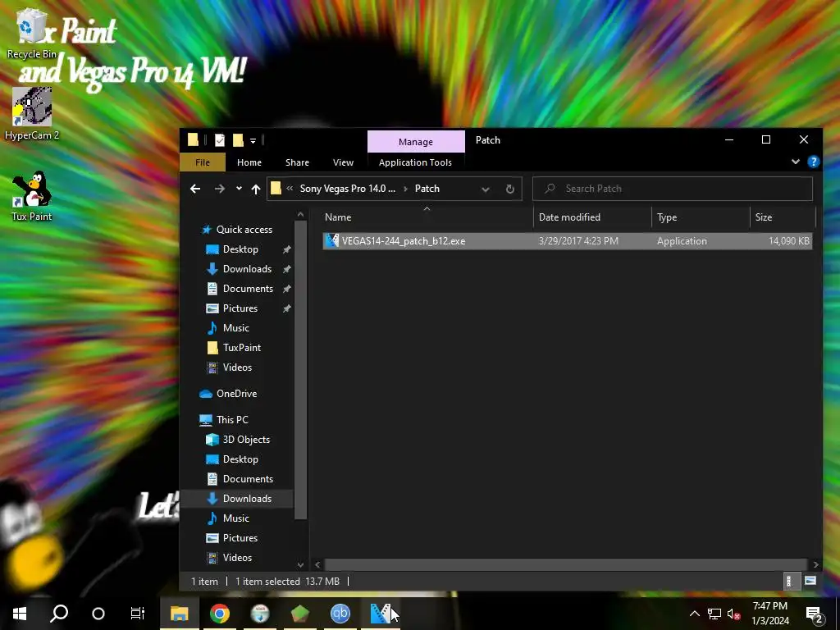Open Videos under Quick access

pyautogui.click(x=237, y=367)
